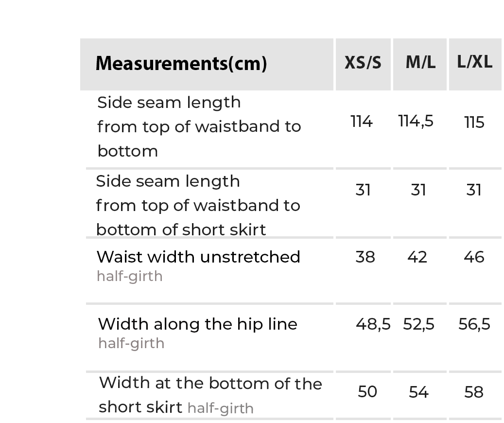The width and height of the screenshot is (504, 423).
Task: Click the Waist width unstretched label
Action: point(198,257)
